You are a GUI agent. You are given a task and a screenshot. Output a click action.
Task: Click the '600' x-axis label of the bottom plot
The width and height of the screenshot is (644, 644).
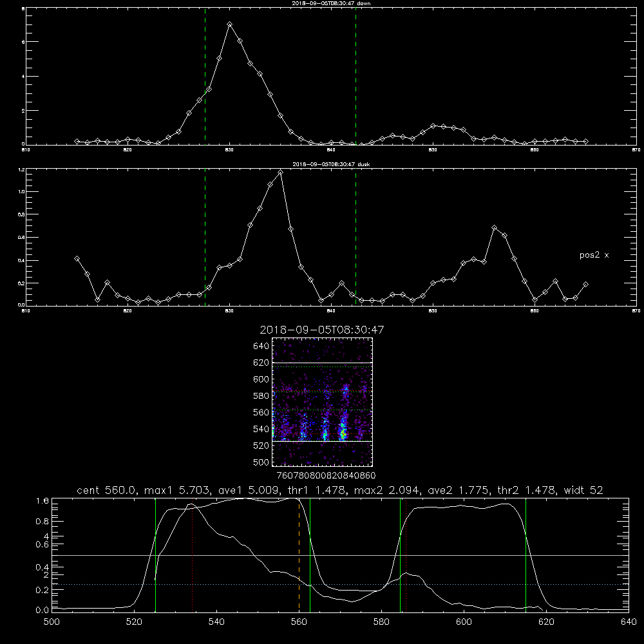pos(464,622)
